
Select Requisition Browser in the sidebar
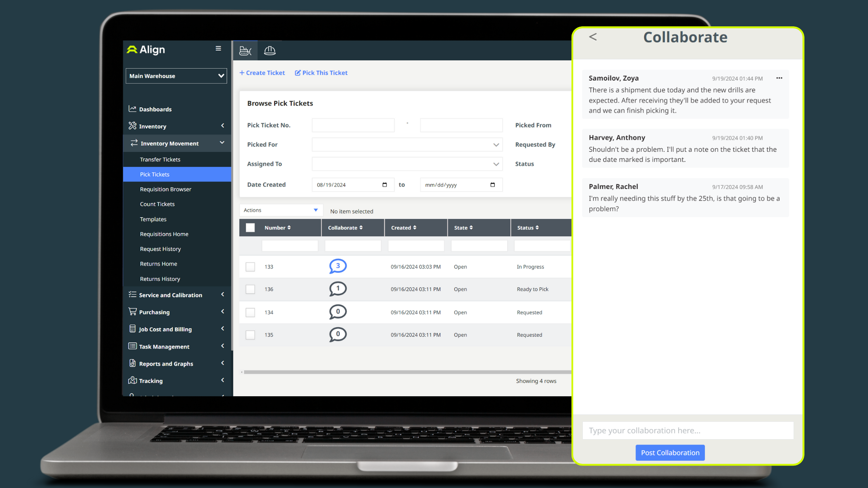coord(165,189)
